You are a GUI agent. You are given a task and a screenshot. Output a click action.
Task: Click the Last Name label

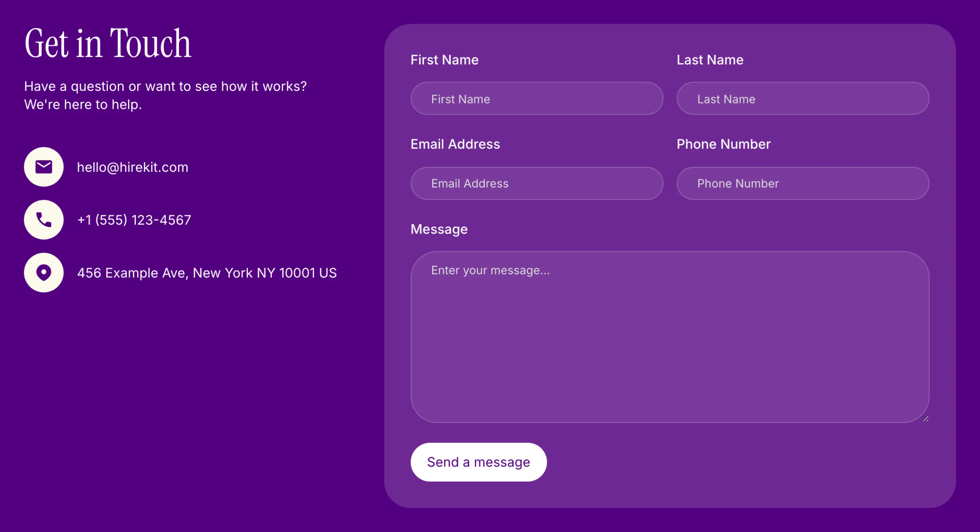point(710,60)
